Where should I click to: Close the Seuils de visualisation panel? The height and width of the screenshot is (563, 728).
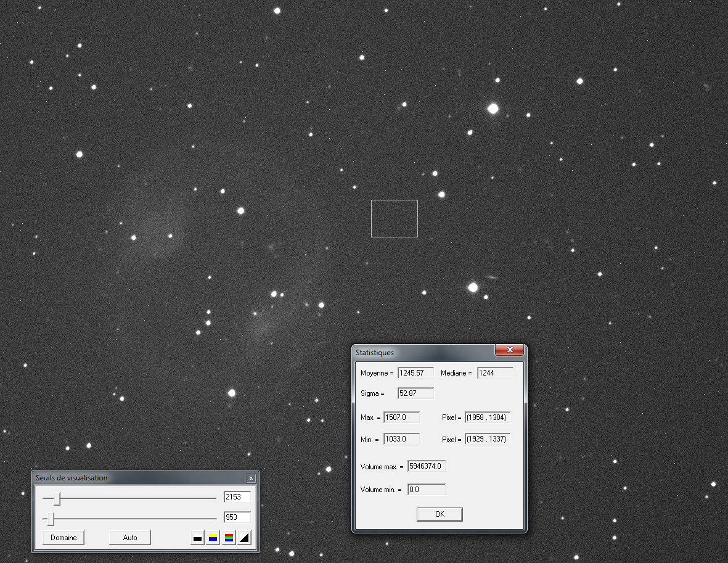click(251, 478)
